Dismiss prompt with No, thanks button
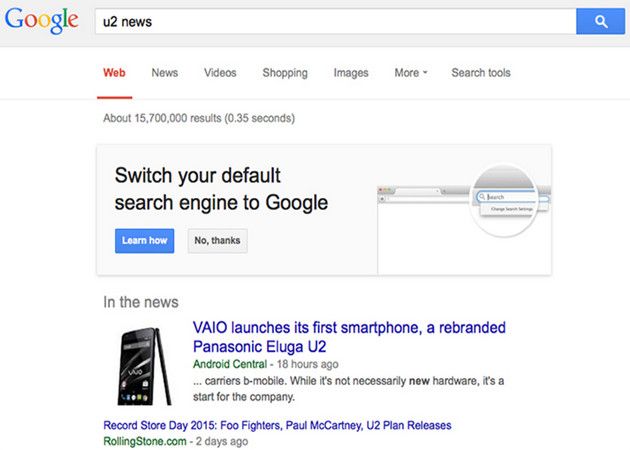630x450 pixels. 217,241
